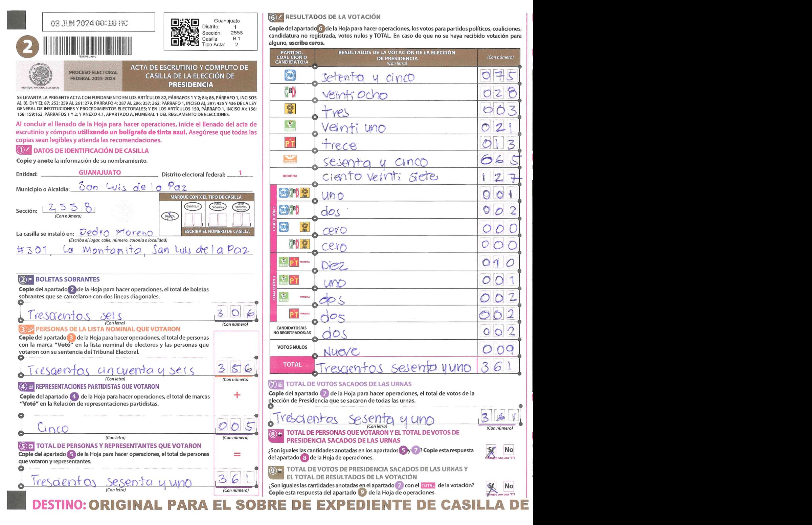Click the morena logo in the 'ciento veinti siete' row

(290, 176)
